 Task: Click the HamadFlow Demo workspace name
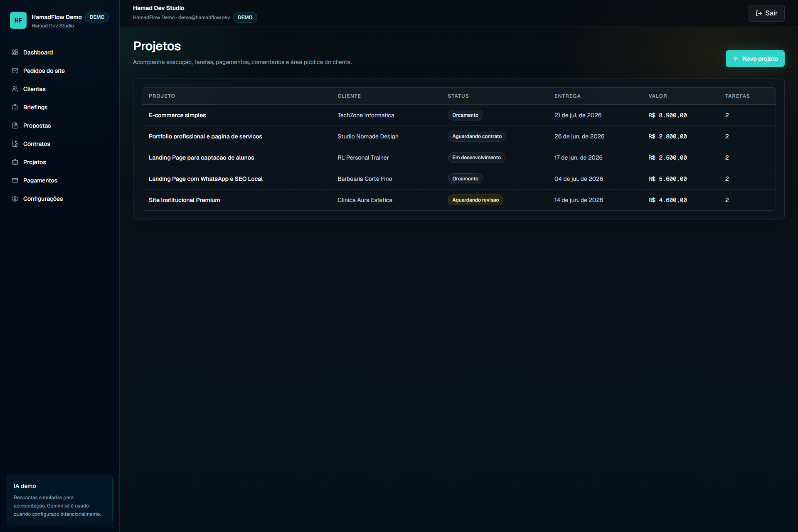click(x=57, y=17)
